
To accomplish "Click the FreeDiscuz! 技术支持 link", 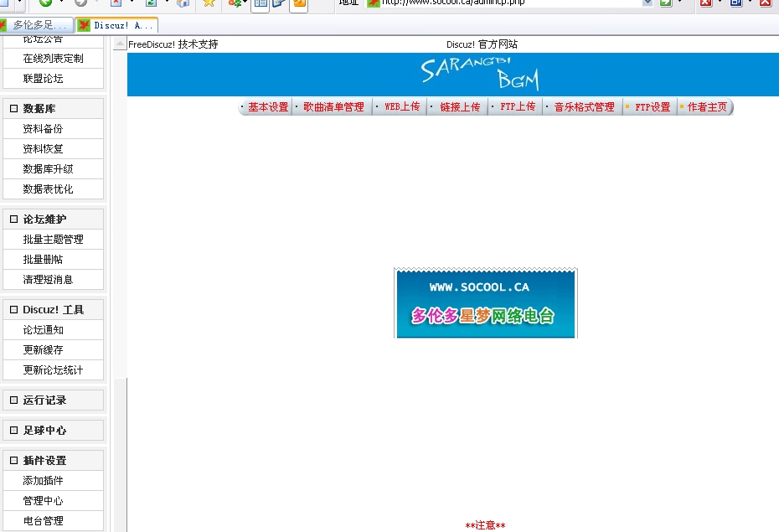I will [173, 44].
